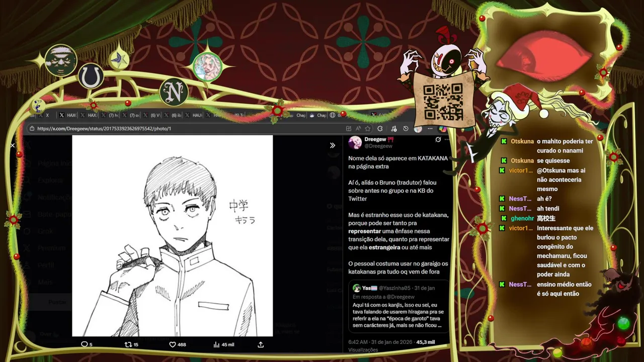
Task: Open the browser profile avatar
Action: [x=418, y=128]
